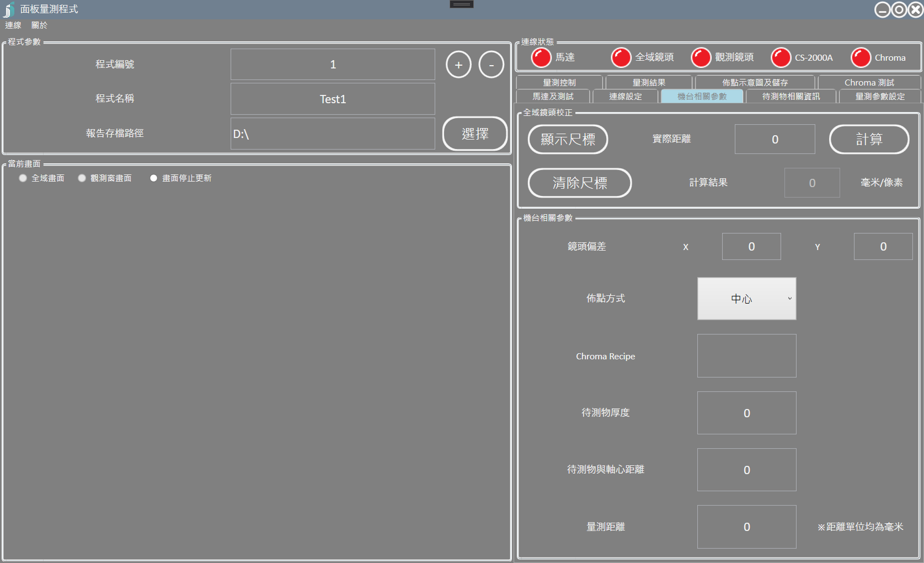924x563 pixels.
Task: Click the 馬達 red status indicator
Action: (x=541, y=57)
